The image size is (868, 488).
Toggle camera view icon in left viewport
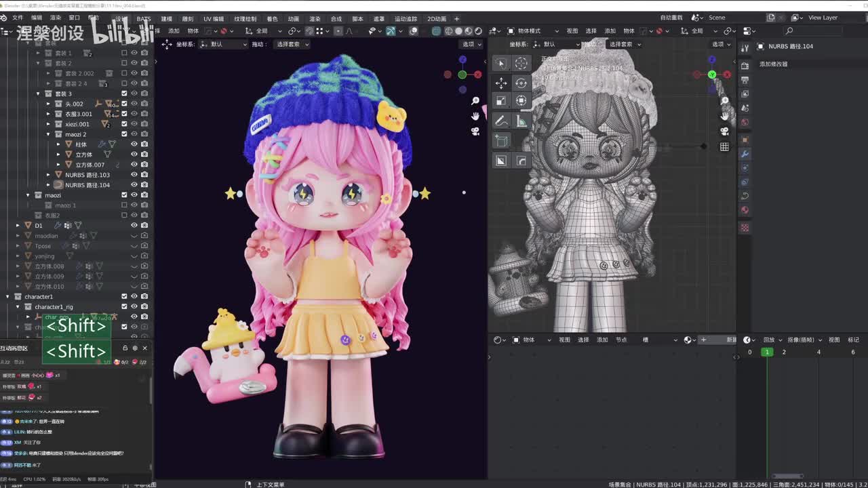tap(475, 131)
